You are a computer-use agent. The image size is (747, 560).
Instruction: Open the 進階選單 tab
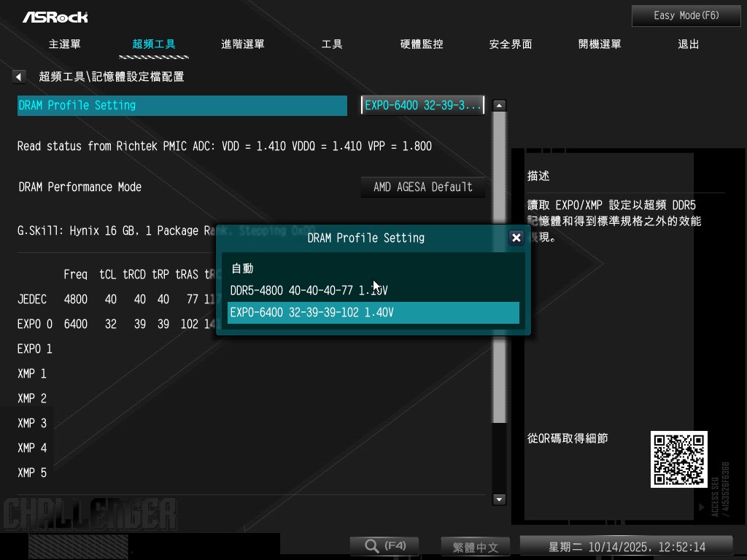[x=243, y=44]
